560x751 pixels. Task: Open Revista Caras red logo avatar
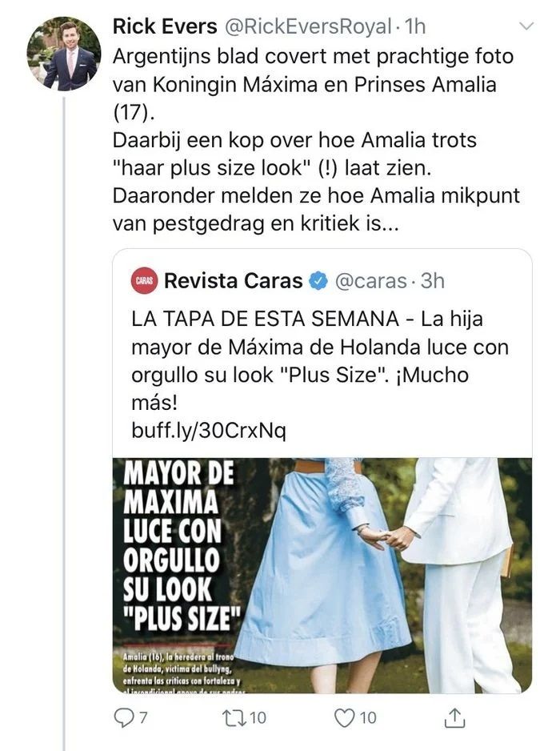144,281
